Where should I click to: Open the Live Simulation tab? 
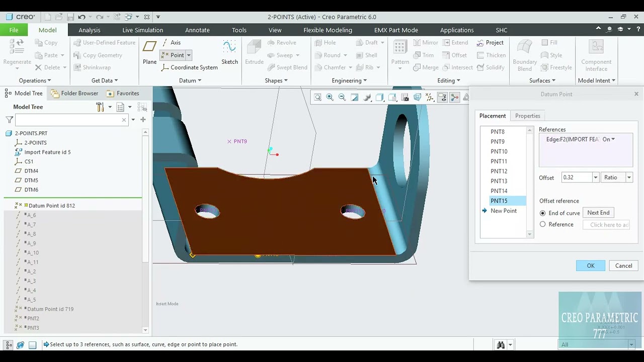tap(142, 30)
